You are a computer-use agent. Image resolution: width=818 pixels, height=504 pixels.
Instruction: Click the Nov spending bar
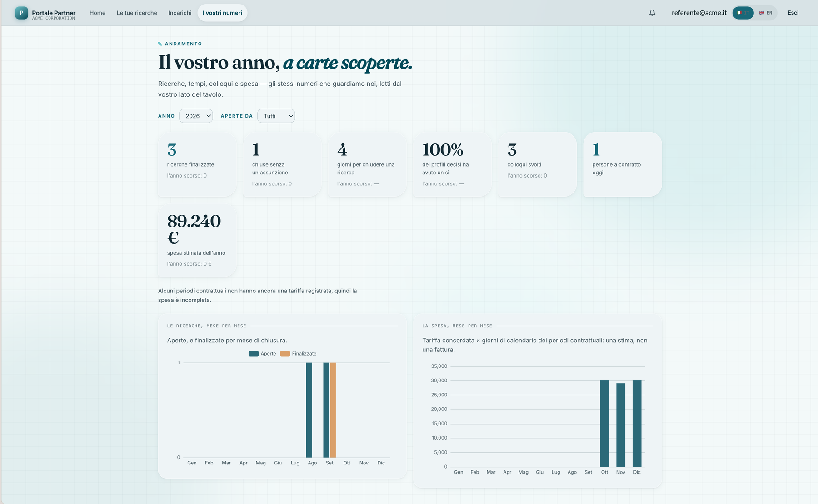point(621,425)
